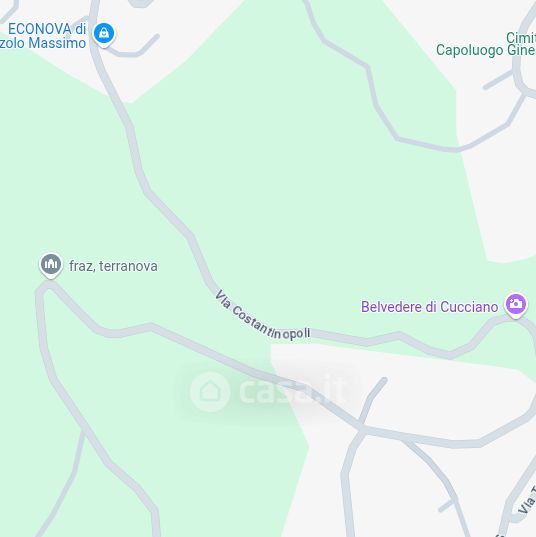Select the fraz, terranova gray monument pin

click(51, 265)
